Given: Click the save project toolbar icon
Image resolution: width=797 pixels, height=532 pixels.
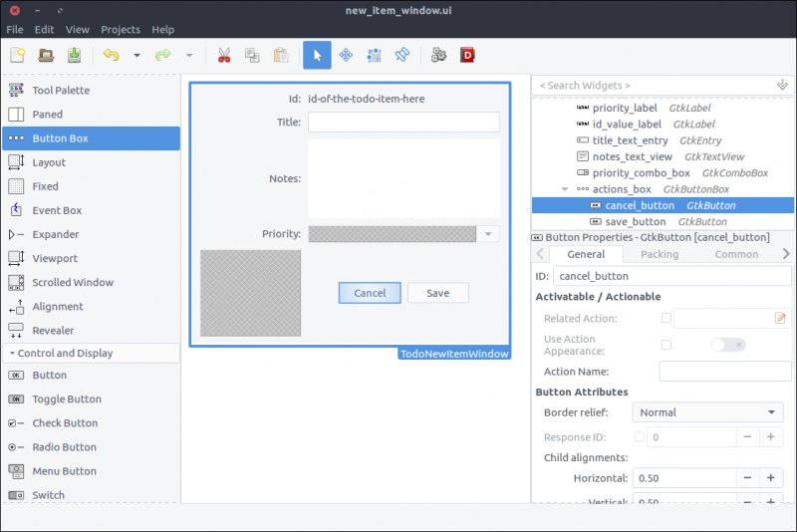Looking at the screenshot, I should 75,56.
